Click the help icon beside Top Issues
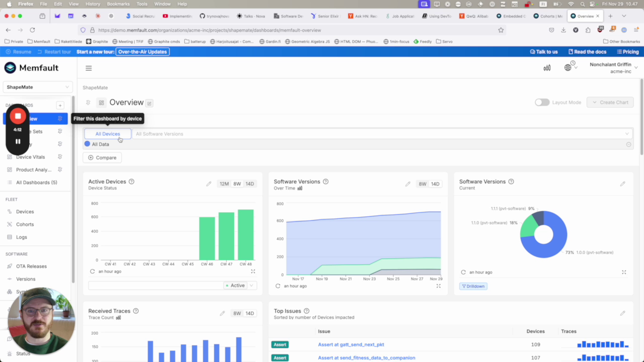The image size is (644, 362). (x=306, y=311)
